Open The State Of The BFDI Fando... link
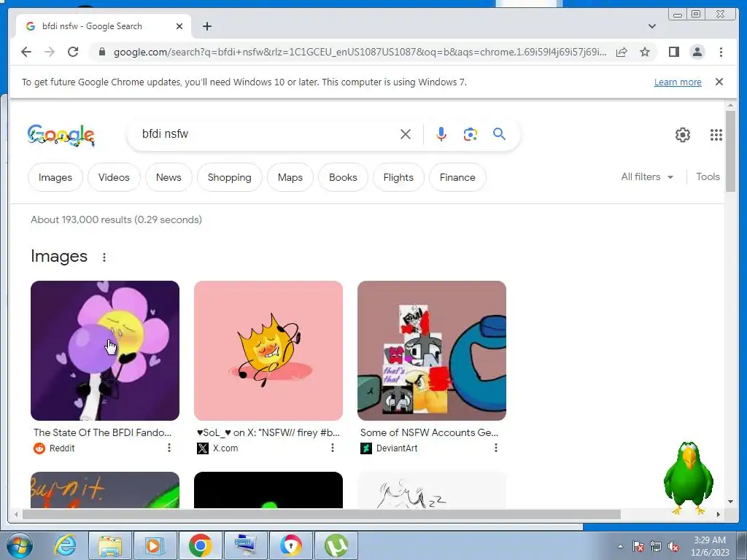Viewport: 747px width, 560px height. coord(102,432)
